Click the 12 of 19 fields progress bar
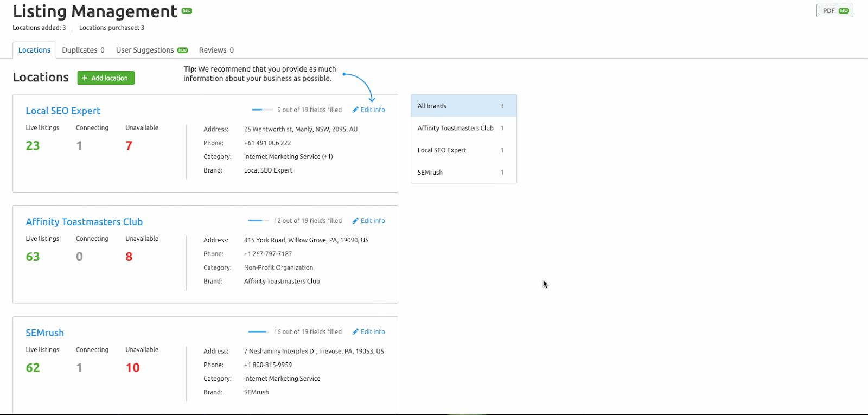Screen dimensions: 868x415 coord(259,221)
